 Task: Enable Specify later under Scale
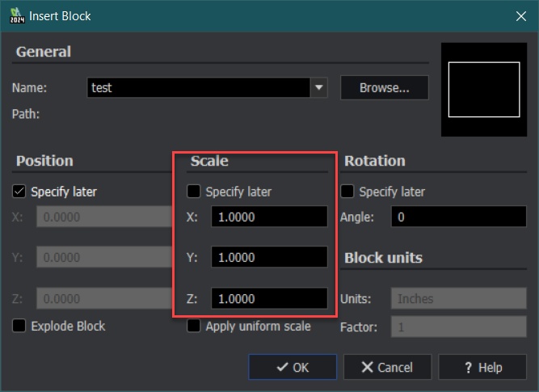(194, 192)
